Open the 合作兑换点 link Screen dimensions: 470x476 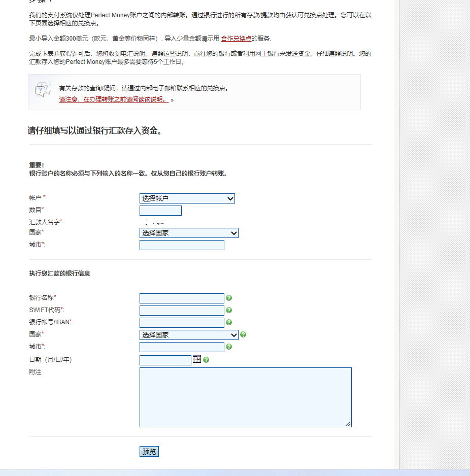pyautogui.click(x=236, y=39)
